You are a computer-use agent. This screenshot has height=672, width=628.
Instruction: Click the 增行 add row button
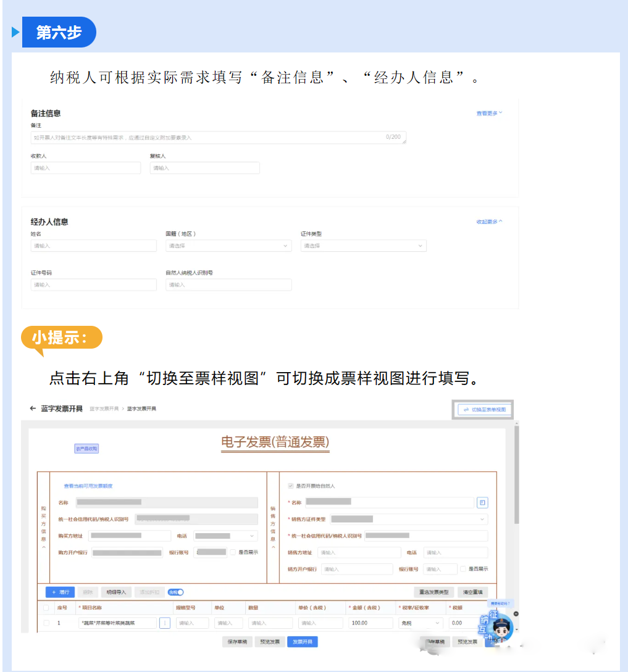click(61, 592)
